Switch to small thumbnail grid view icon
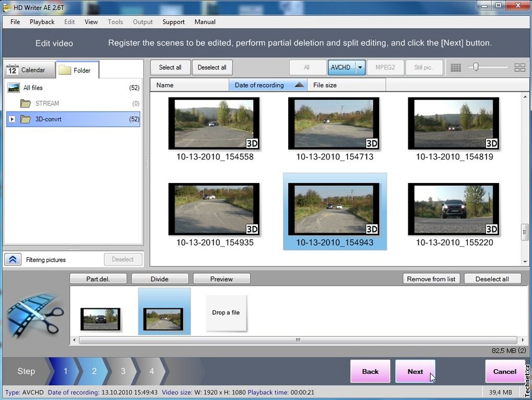 [x=456, y=67]
